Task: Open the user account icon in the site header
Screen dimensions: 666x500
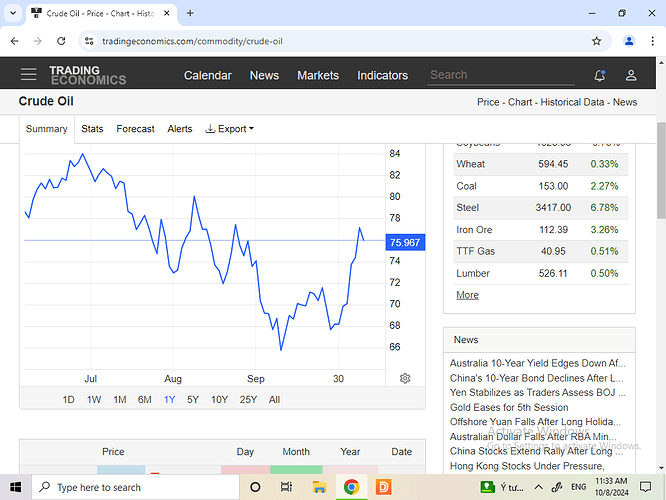Action: 631,75
